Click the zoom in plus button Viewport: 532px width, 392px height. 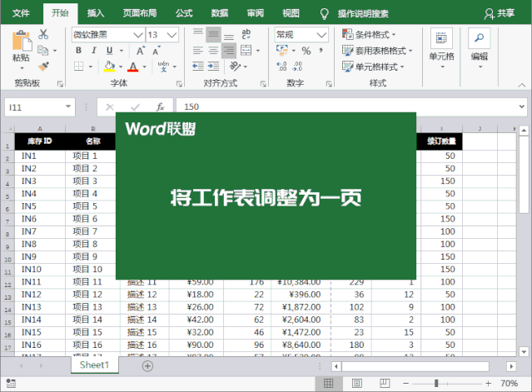488,384
